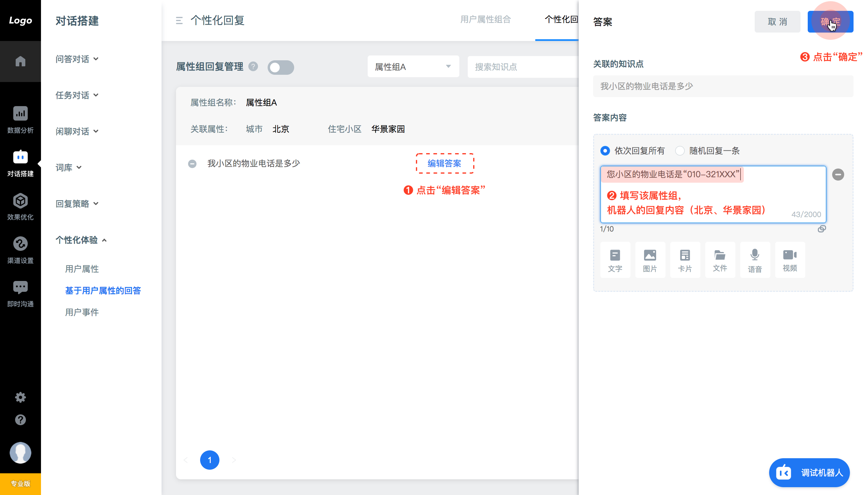The image size is (868, 495).
Task: Focus 搜索知识点 search field
Action: point(523,67)
